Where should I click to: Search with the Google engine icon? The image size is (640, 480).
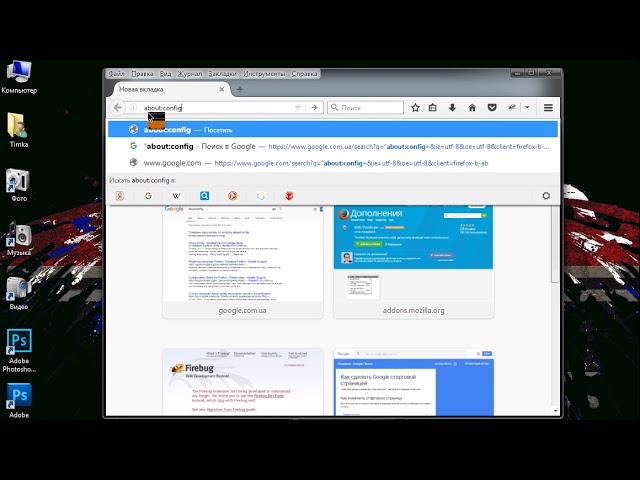[x=148, y=196]
